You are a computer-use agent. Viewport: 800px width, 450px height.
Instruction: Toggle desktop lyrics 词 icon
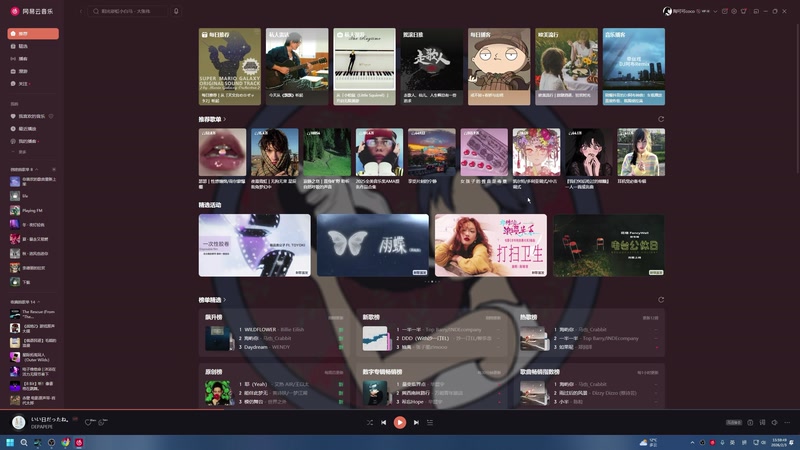click(x=762, y=422)
